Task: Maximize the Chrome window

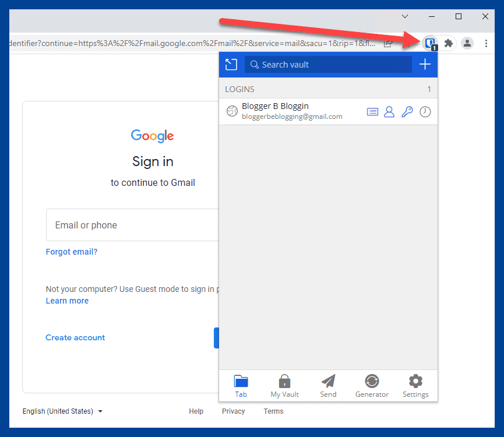Action: (459, 16)
